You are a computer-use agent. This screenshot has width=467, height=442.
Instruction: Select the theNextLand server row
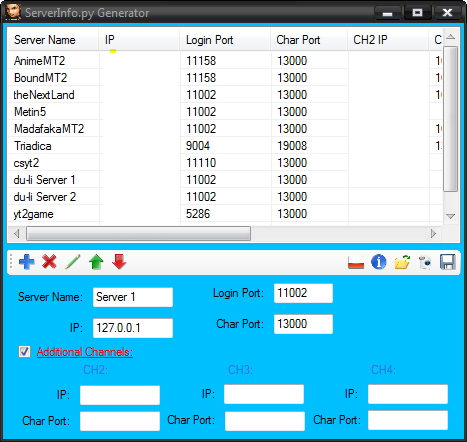click(225, 95)
